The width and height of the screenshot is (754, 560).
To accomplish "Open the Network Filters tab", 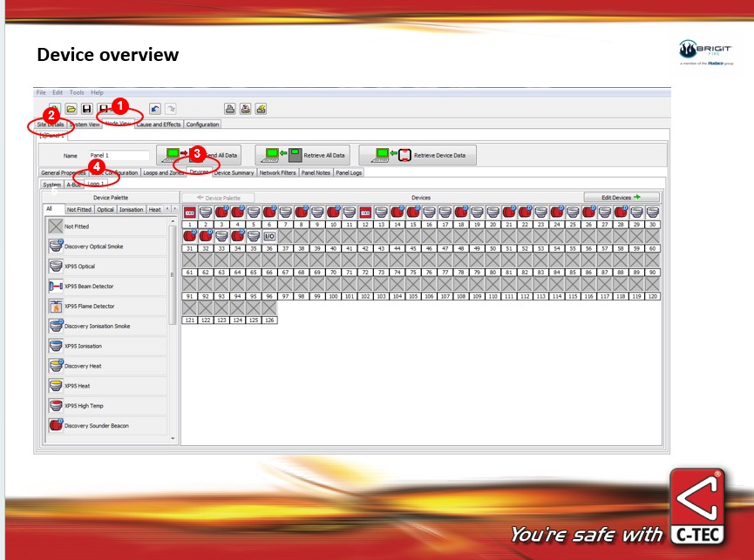I will point(277,172).
